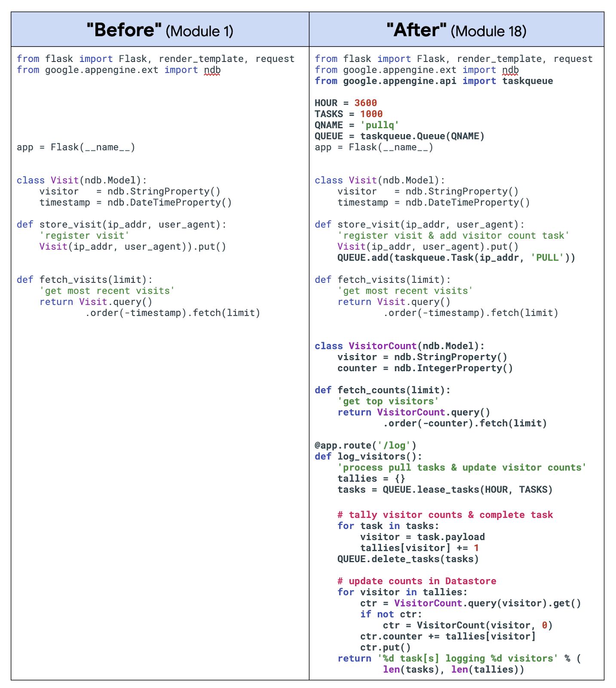Click "timestamp = ndb.DateTimeProperty()" in After column
Screen dimensions: 616x688
(x=434, y=202)
